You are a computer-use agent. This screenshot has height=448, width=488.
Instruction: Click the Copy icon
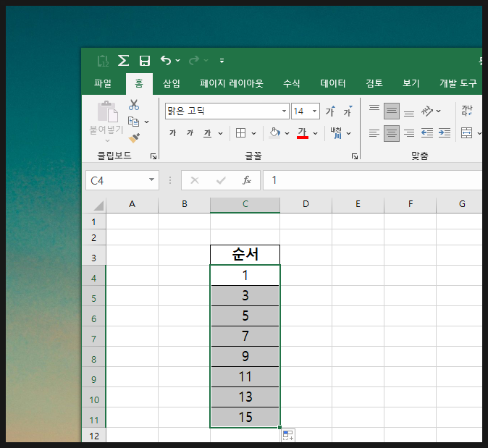[133, 122]
